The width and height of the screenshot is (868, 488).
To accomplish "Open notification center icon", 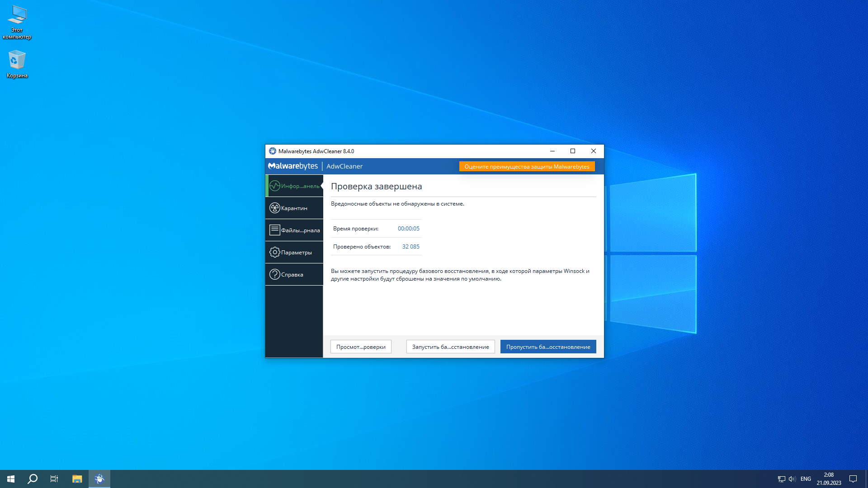I will coord(853,479).
